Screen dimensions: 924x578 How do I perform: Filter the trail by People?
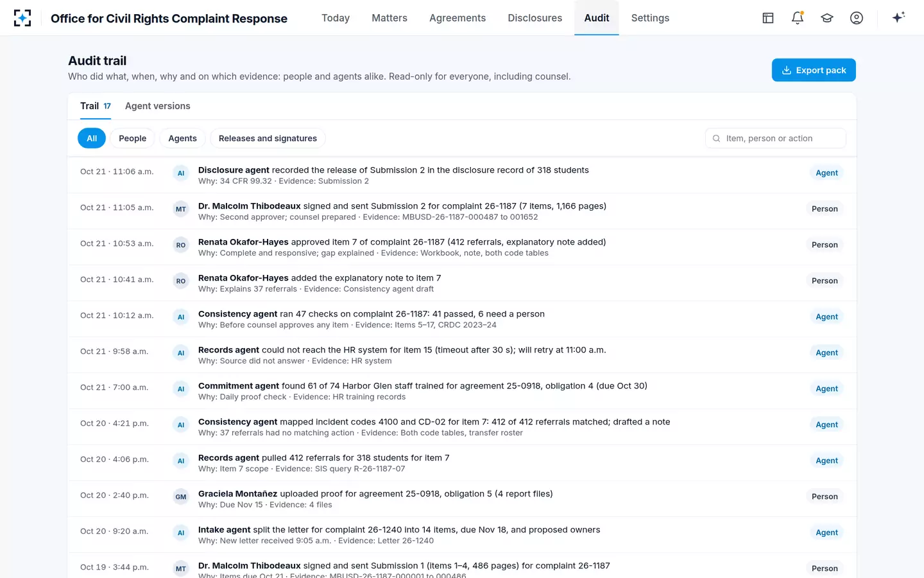133,138
